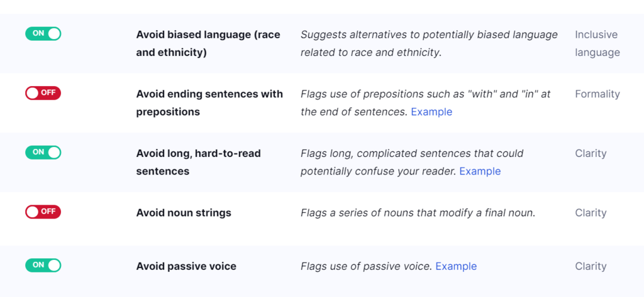This screenshot has height=297, width=644.
Task: Turn off the Avoid passive voice toggle
Action: pos(43,265)
